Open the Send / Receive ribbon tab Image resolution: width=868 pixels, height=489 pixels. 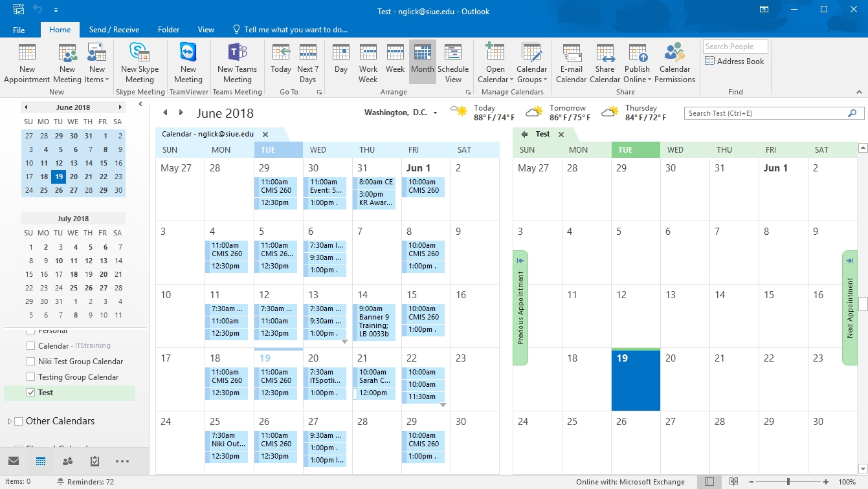(x=114, y=30)
